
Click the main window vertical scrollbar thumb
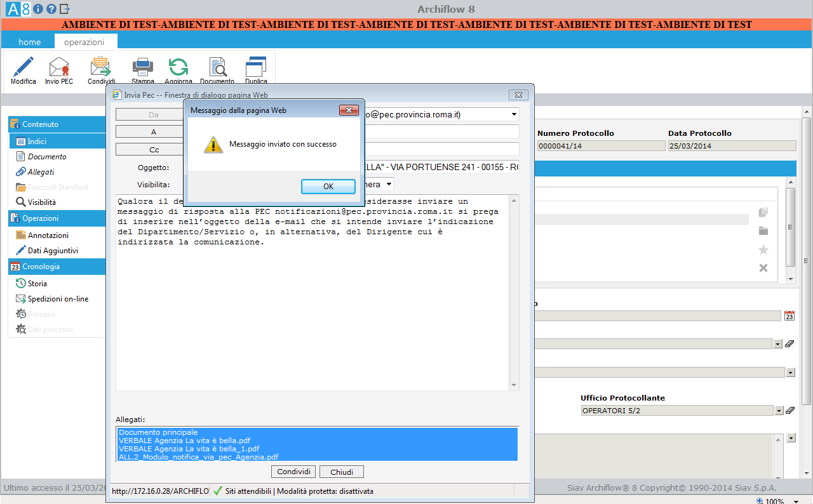[x=806, y=260]
